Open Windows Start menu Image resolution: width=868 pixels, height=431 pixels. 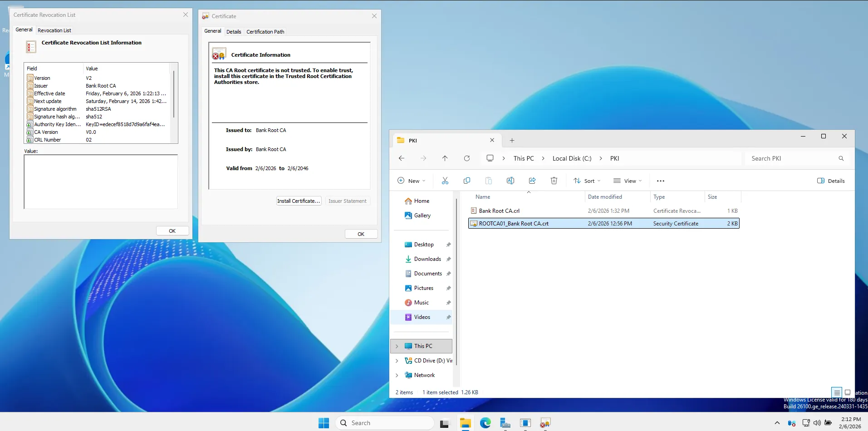[324, 423]
